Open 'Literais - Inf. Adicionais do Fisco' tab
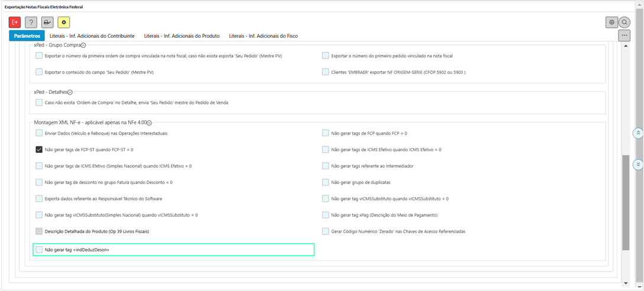 pos(263,36)
